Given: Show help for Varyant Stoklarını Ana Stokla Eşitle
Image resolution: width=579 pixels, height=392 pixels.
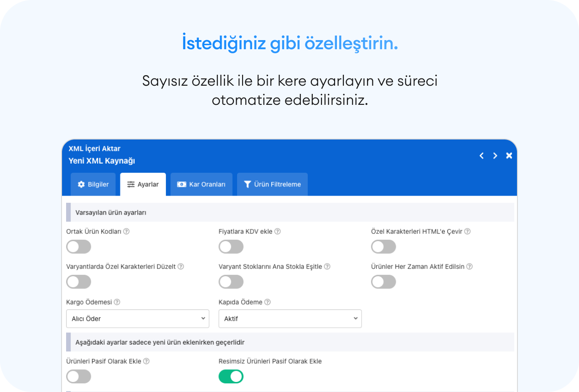Looking at the screenshot, I should (x=327, y=267).
